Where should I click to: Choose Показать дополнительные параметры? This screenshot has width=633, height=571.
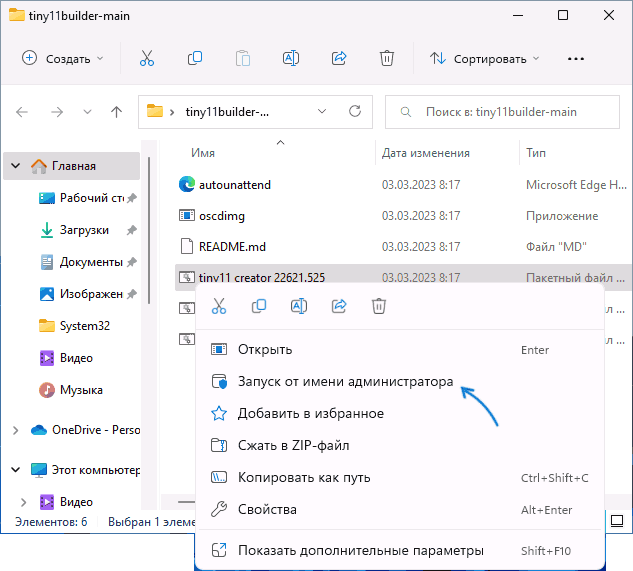click(400, 550)
